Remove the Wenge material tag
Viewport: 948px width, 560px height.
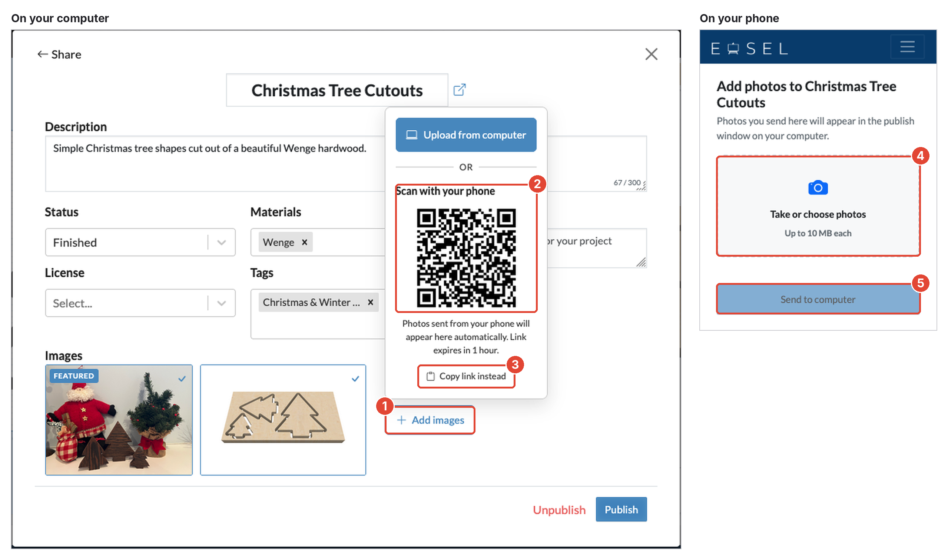pyautogui.click(x=304, y=242)
